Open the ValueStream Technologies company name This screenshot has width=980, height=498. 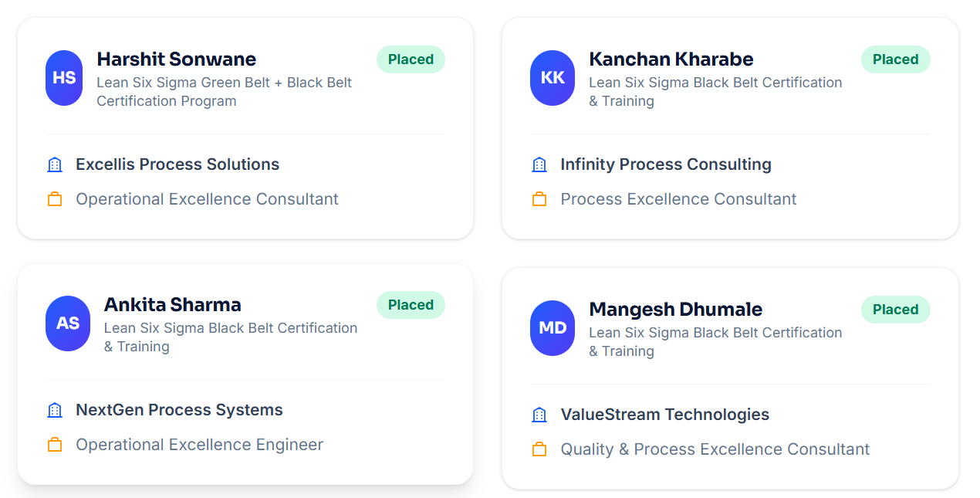pyautogui.click(x=665, y=415)
